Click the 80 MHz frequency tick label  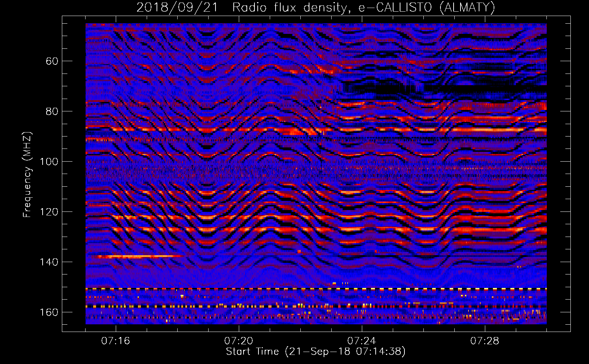point(52,111)
